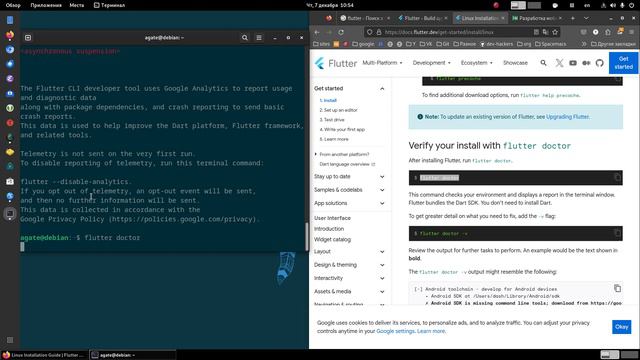Open the Приложения menu in the top bar
This screenshot has height=360, width=640.
(x=46, y=5)
